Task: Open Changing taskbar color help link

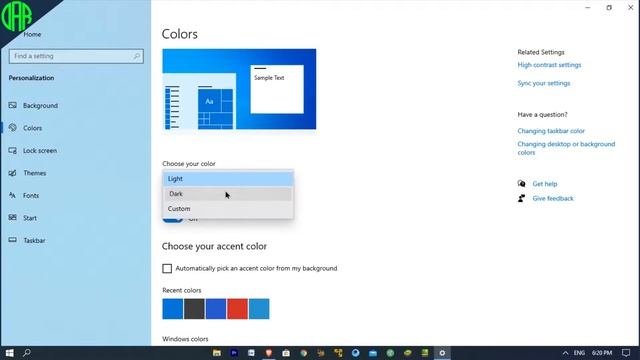Action: point(551,131)
